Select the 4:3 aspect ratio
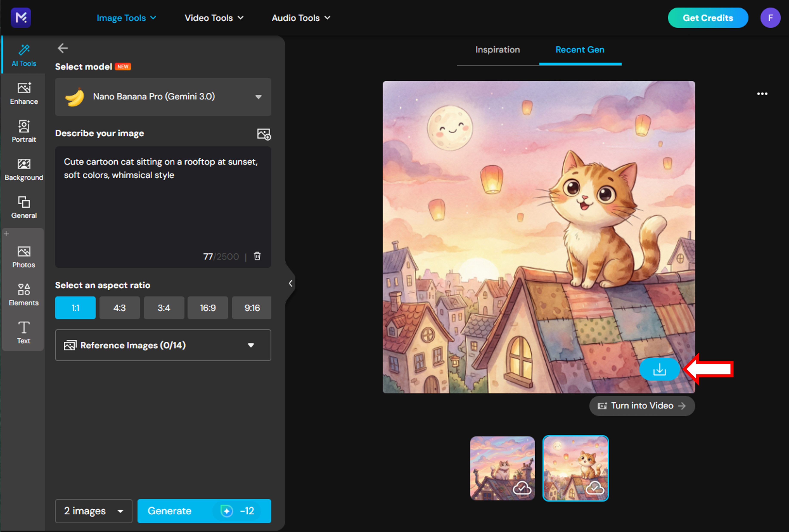 point(120,308)
